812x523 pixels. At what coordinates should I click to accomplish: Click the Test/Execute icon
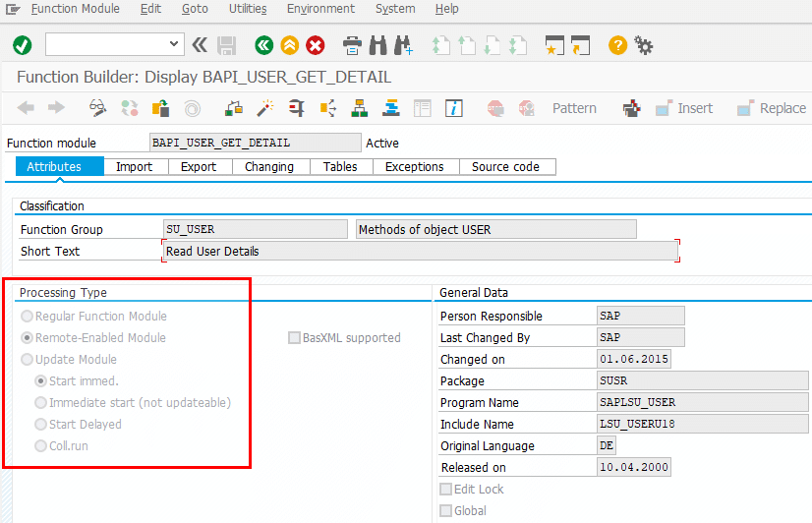coord(297,108)
